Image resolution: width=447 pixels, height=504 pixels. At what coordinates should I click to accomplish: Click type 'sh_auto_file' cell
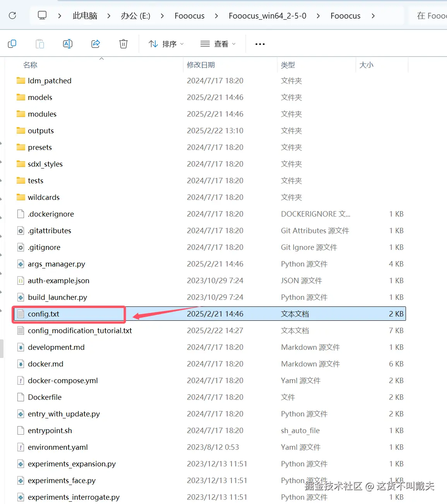[x=300, y=430]
